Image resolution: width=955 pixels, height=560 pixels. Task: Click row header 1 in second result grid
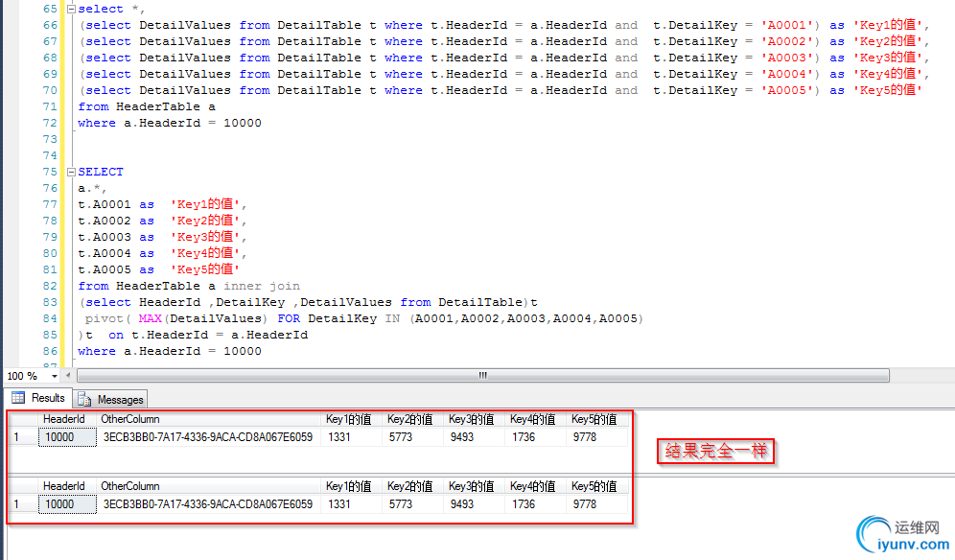pyautogui.click(x=23, y=504)
